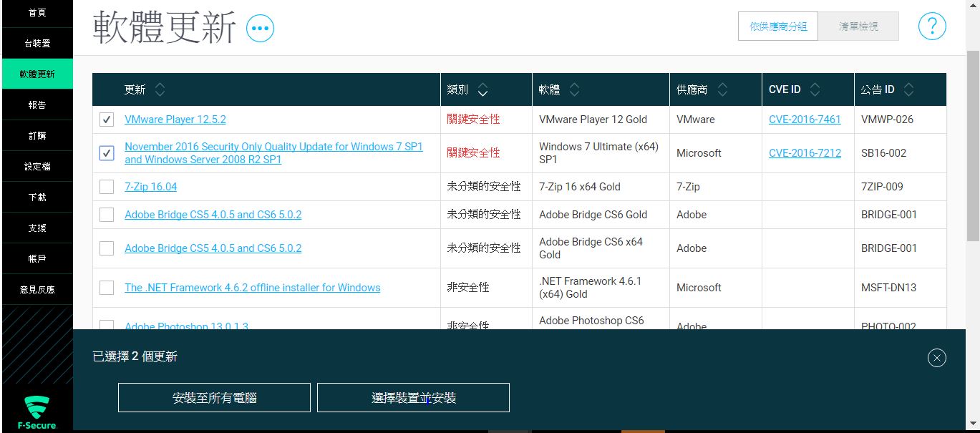Open 意見反應 in the sidebar
Screen dimensions: 980x433
click(37, 289)
